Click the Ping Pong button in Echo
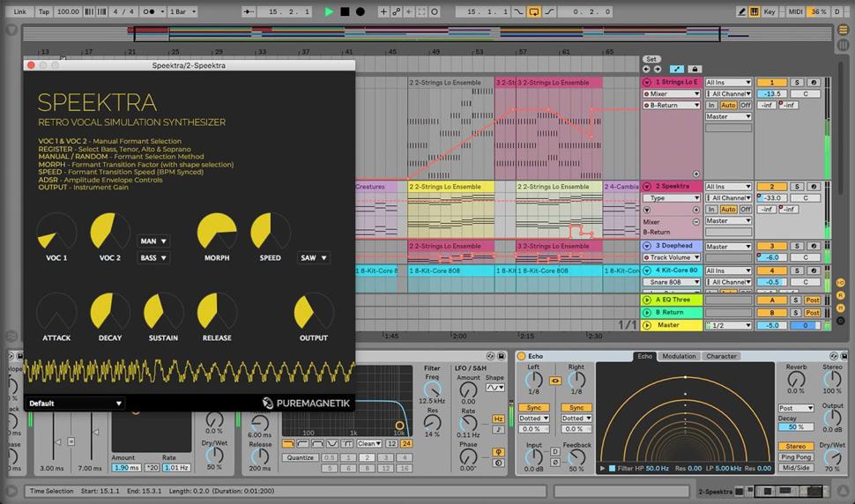Viewport: 855px width, 504px height. [795, 456]
